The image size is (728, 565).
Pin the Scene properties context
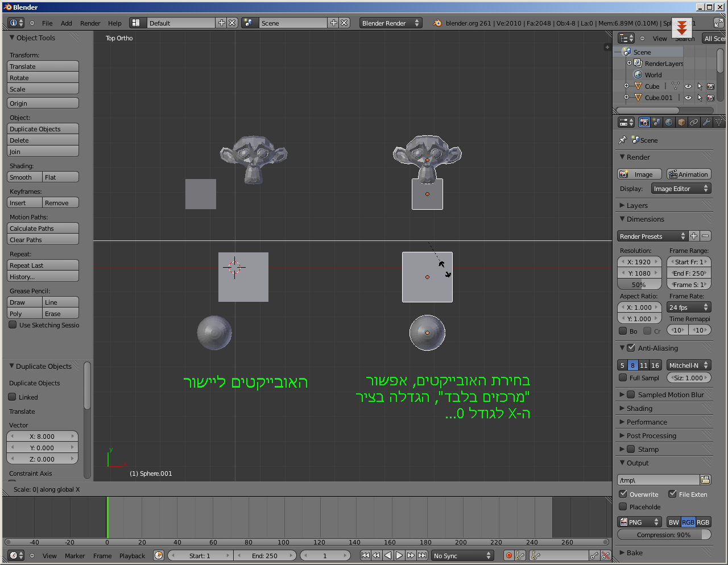tap(623, 140)
